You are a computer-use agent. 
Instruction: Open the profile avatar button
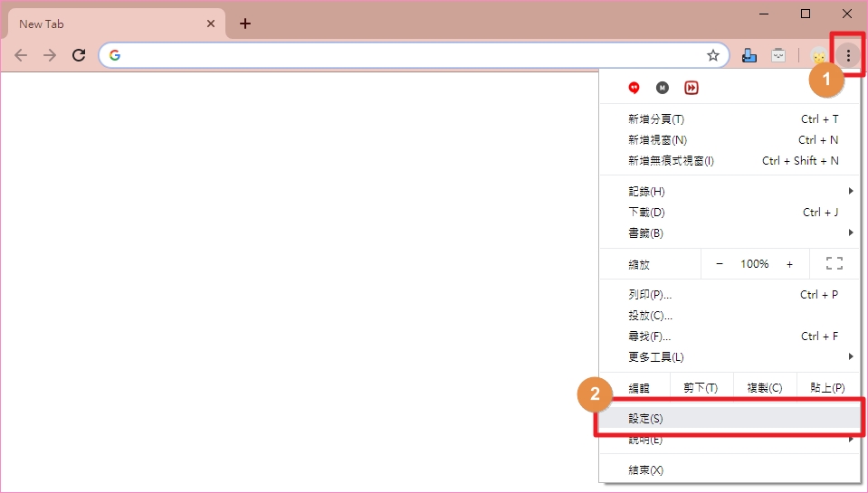point(819,55)
